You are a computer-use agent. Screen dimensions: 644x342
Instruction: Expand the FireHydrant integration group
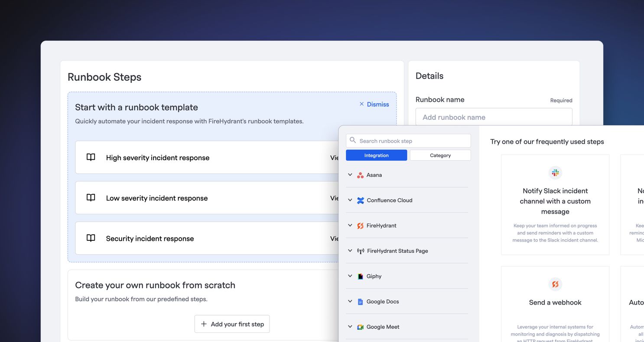(x=350, y=225)
